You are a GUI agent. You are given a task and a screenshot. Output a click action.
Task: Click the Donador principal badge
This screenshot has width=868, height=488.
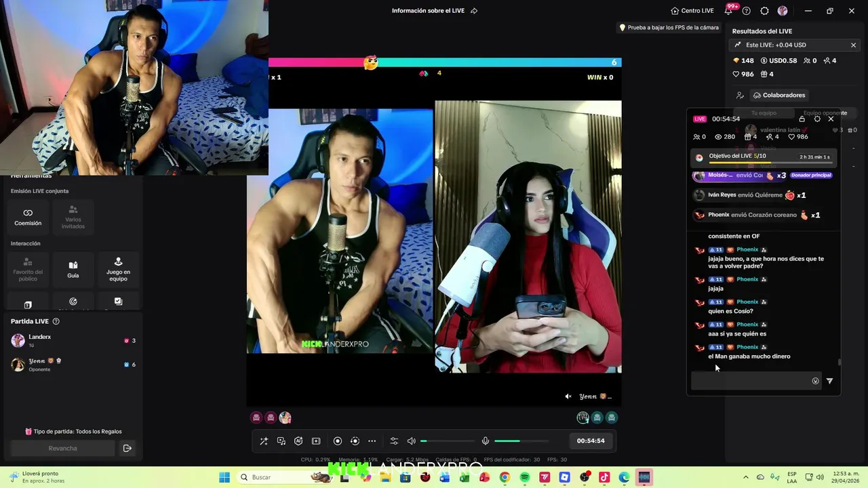pos(811,175)
